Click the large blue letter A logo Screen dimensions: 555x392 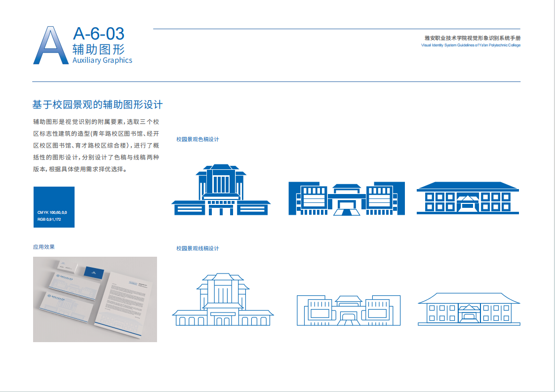pyautogui.click(x=51, y=45)
